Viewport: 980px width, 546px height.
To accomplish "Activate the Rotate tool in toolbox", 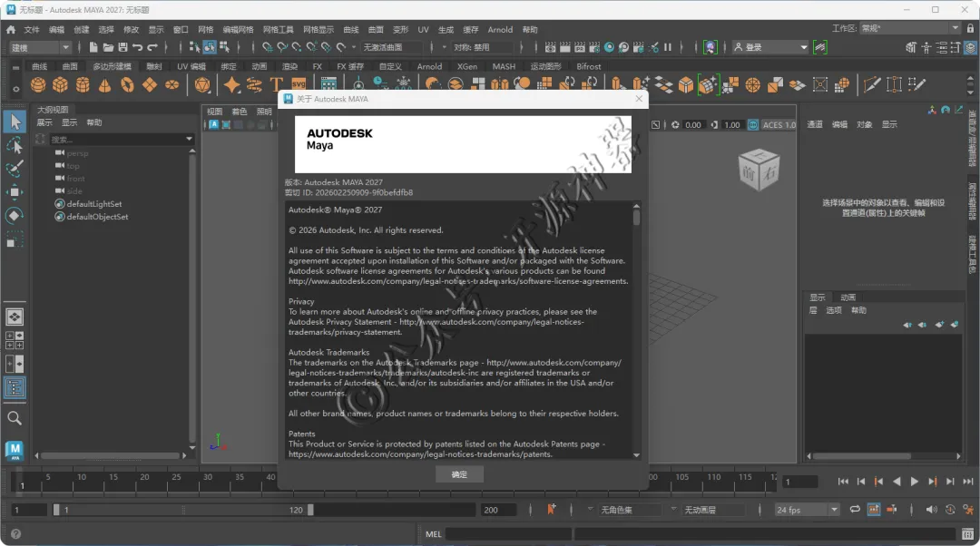I will click(x=15, y=216).
